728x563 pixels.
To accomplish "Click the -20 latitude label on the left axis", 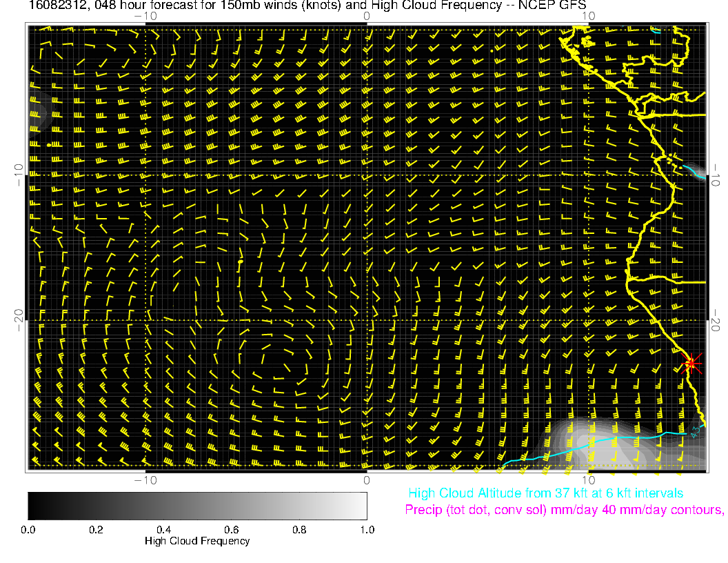I will [19, 320].
